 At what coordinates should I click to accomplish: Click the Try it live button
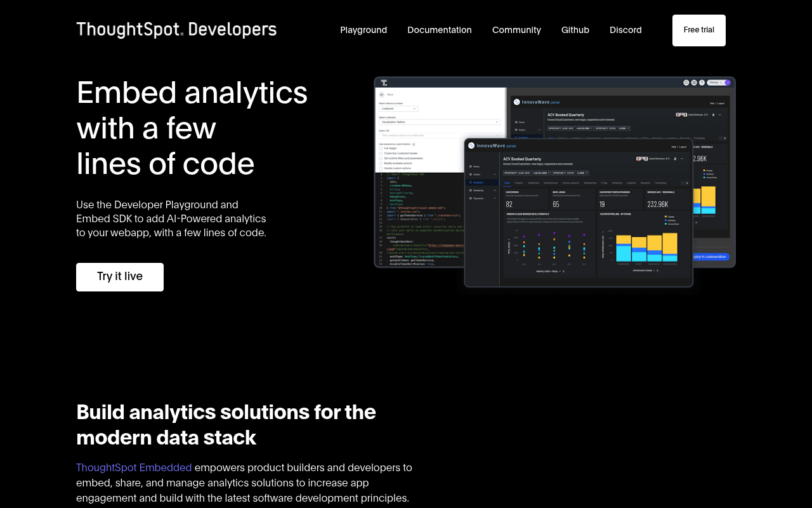coord(120,277)
